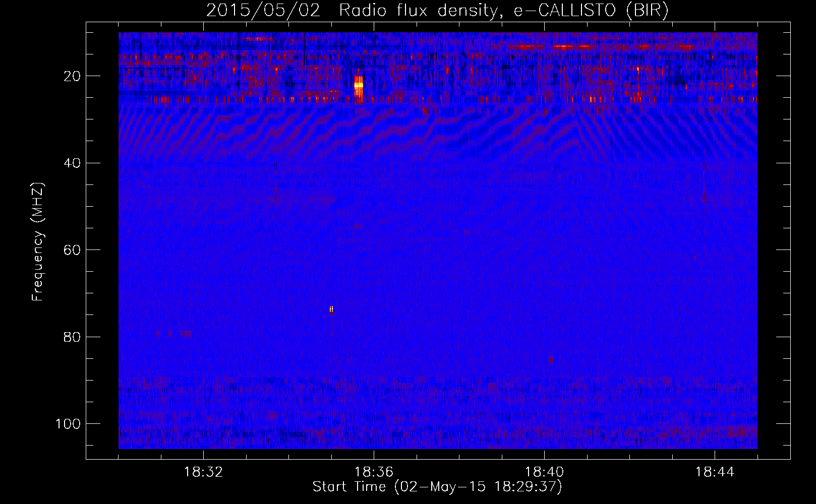Click the 'Frequency (MHZ)' axis label
This screenshot has width=816, height=504.
point(38,242)
